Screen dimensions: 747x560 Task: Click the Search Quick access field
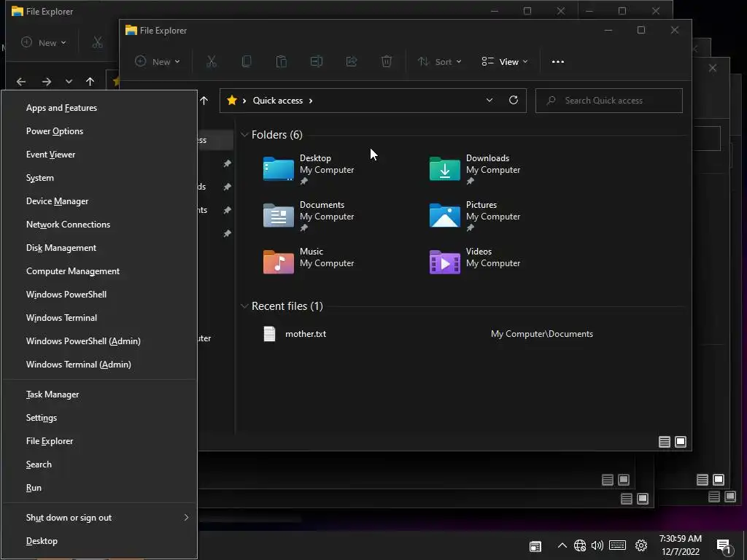609,101
